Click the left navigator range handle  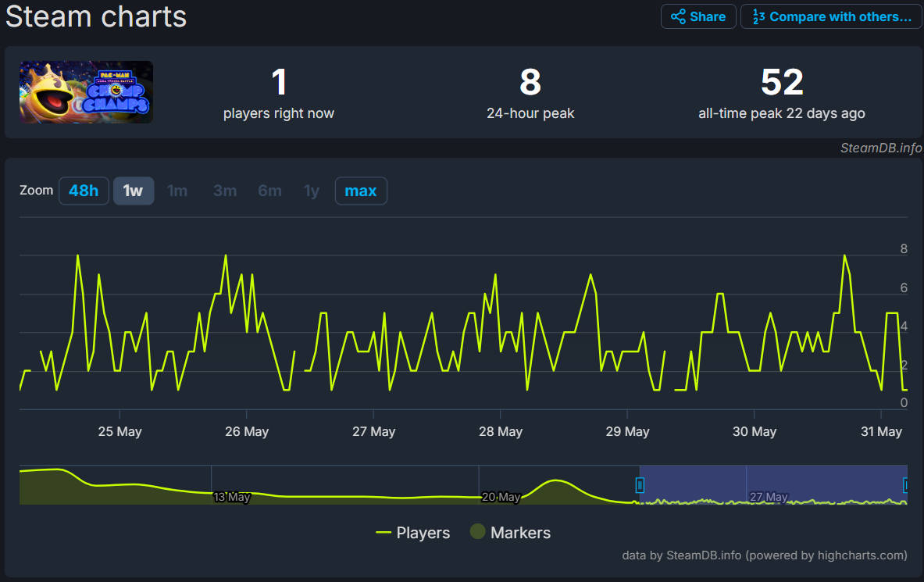pos(640,485)
